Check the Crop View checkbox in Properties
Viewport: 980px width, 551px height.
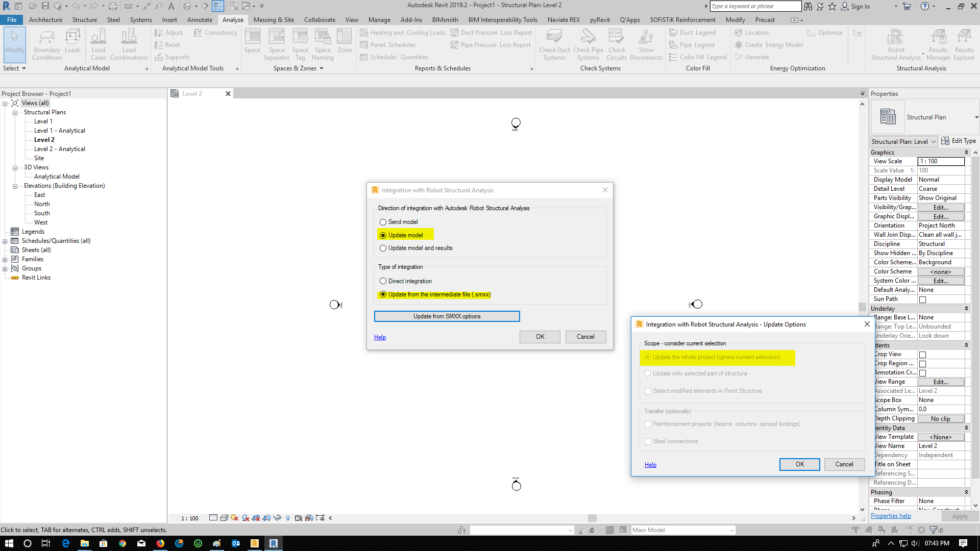[922, 354]
